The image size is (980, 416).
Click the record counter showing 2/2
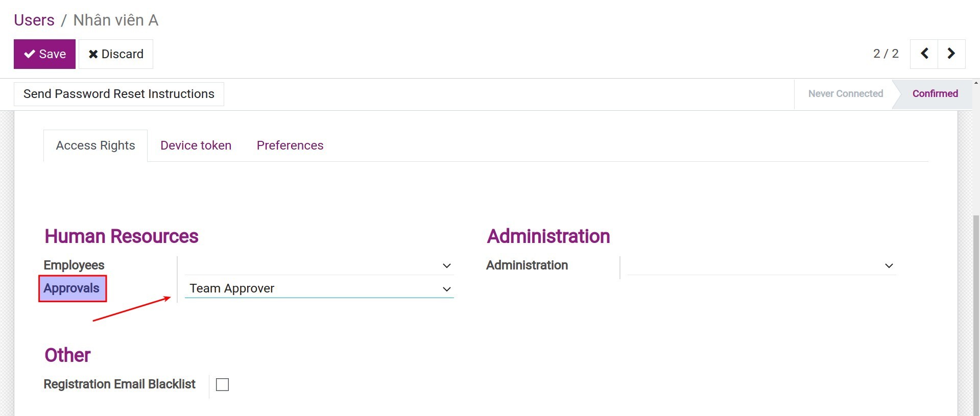885,53
